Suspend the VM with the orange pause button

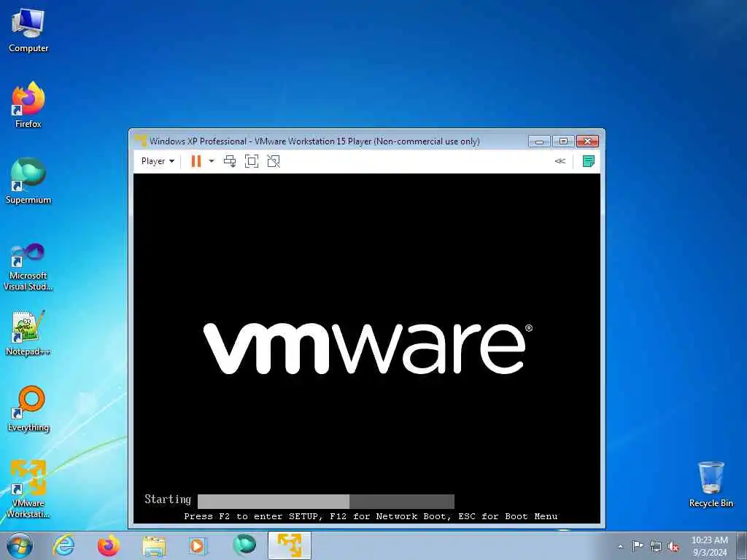(x=196, y=161)
